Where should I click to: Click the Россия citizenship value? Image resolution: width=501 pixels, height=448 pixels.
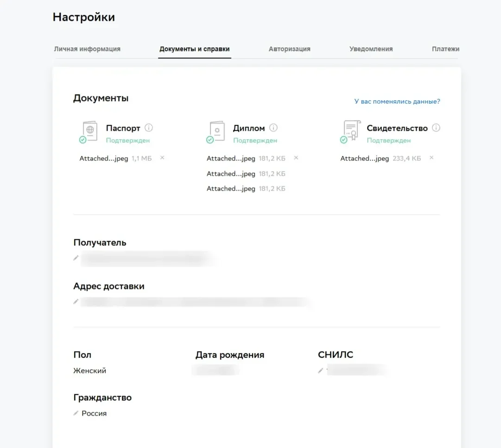(94, 414)
